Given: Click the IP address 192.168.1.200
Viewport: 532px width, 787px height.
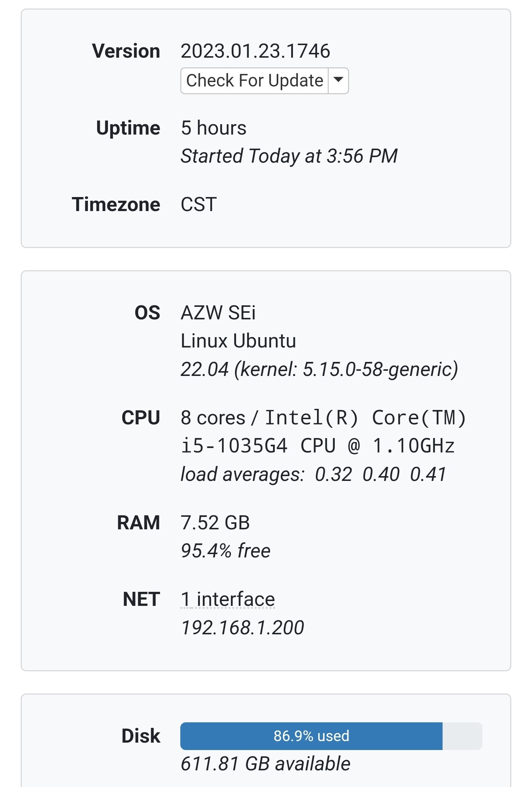Looking at the screenshot, I should 242,628.
